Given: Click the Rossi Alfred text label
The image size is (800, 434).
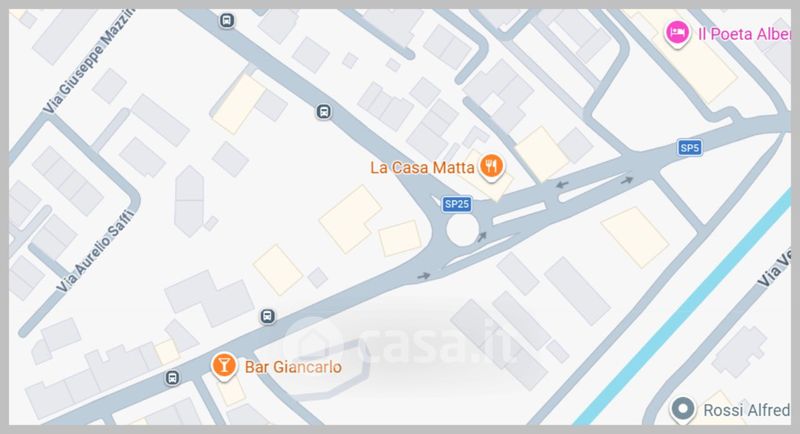Looking at the screenshot, I should click(x=746, y=410).
